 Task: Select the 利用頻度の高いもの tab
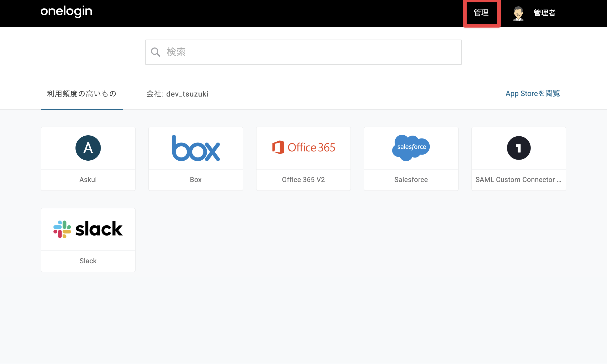(x=82, y=94)
